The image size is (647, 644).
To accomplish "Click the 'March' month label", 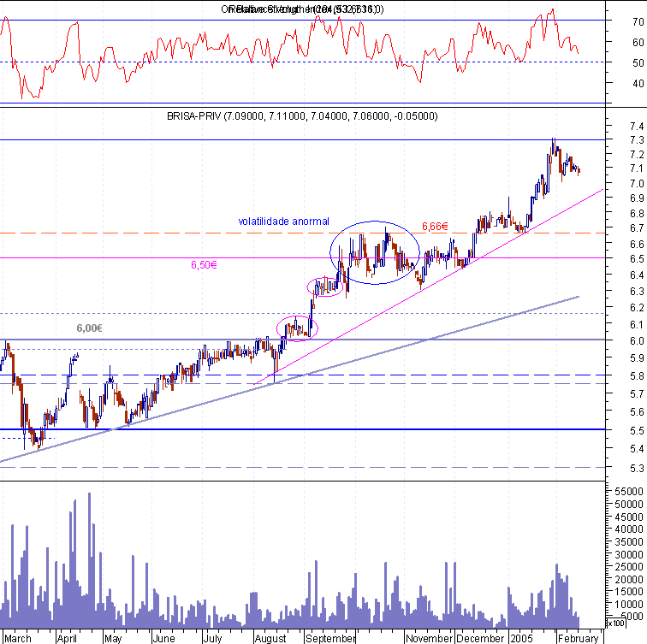I will click(17, 638).
